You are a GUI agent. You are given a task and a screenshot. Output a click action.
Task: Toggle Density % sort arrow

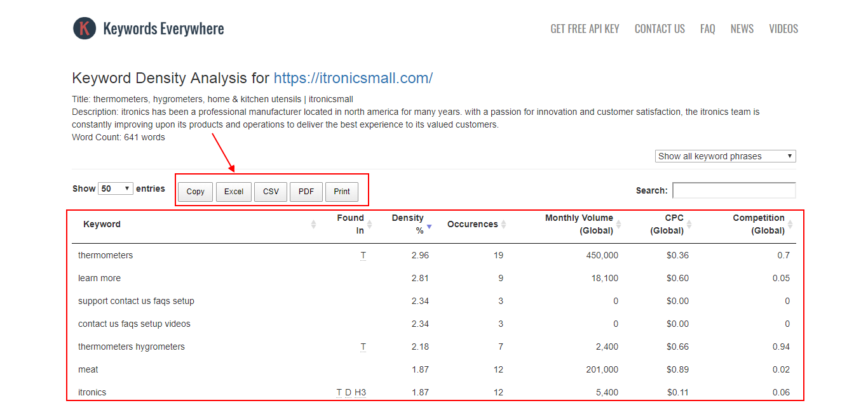430,225
